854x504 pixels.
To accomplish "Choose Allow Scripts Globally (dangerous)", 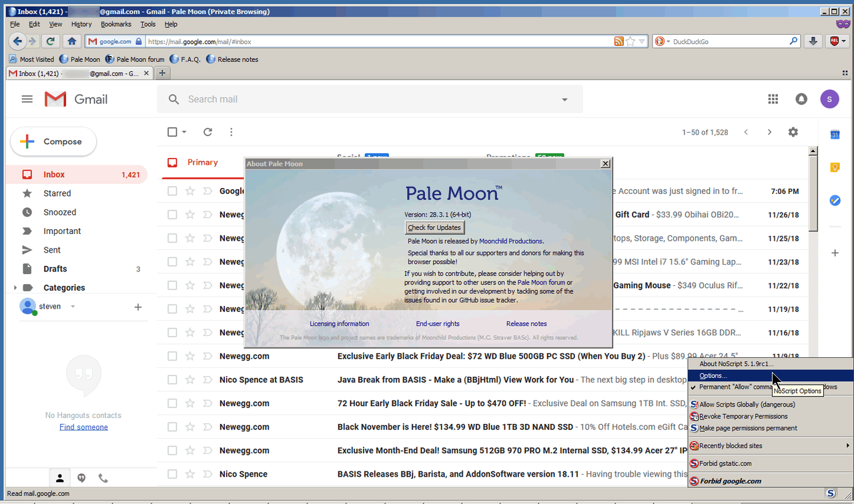I will [771, 405].
